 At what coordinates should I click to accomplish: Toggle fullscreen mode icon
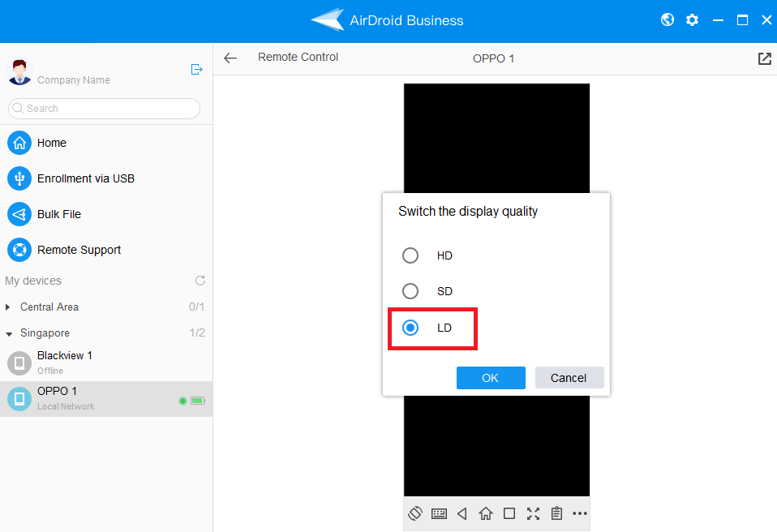533,513
